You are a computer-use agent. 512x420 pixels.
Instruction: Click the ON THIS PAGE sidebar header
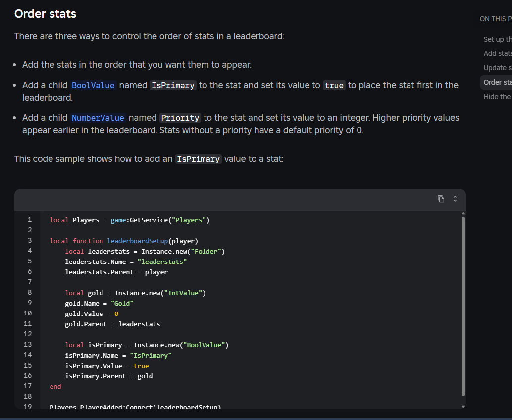[x=495, y=19]
